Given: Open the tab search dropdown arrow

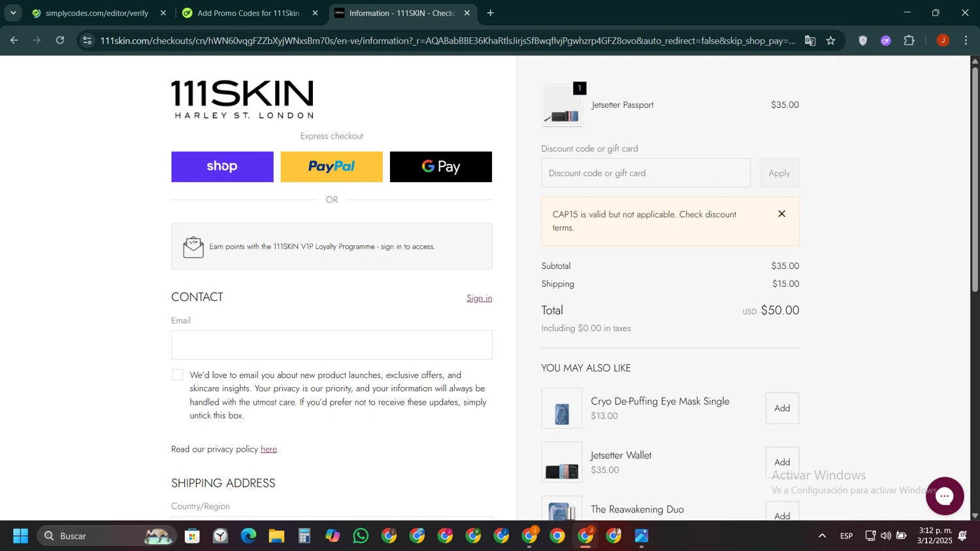Looking at the screenshot, I should [x=13, y=13].
